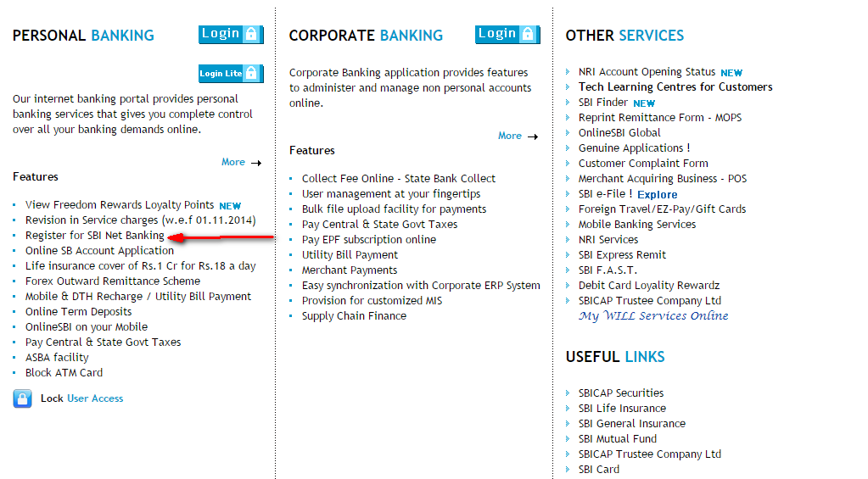Open Merchant Payments link
Image resolution: width=868 pixels, height=479 pixels.
click(x=350, y=270)
